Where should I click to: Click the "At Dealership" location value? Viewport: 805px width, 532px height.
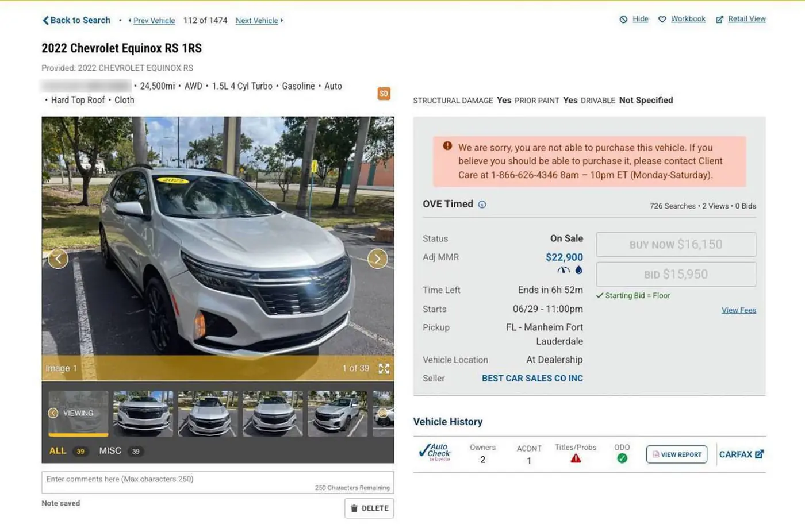554,360
